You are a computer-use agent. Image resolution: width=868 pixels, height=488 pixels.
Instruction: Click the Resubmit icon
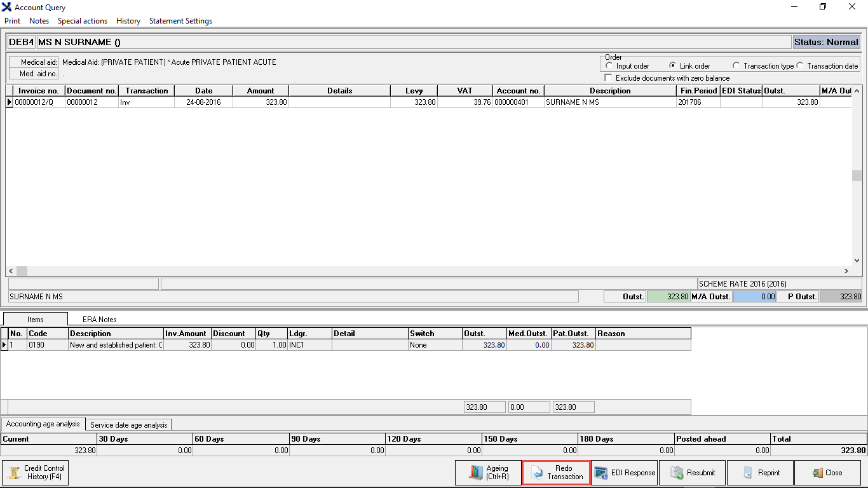coord(677,473)
